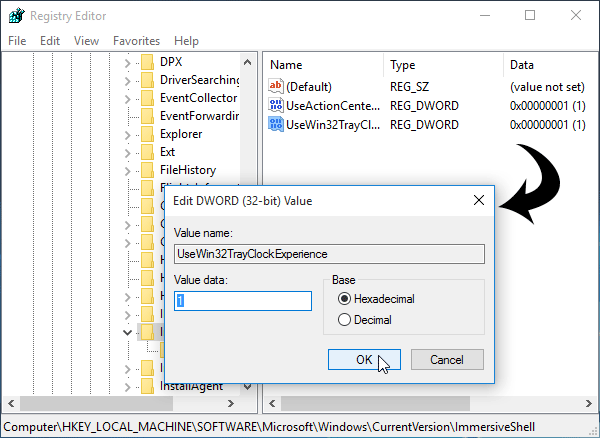Viewport: 600px width, 438px height.
Task: Select the Explorer tree item label
Action: (x=181, y=134)
